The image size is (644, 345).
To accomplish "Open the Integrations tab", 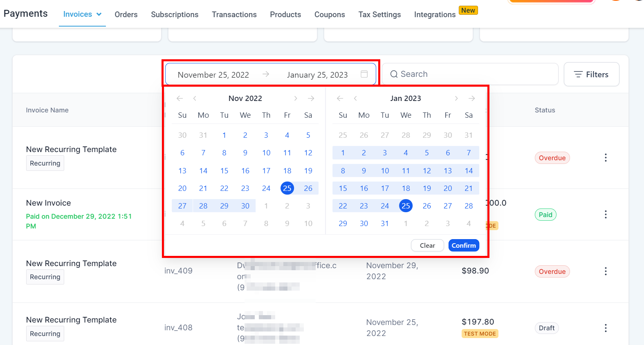I will pos(435,15).
